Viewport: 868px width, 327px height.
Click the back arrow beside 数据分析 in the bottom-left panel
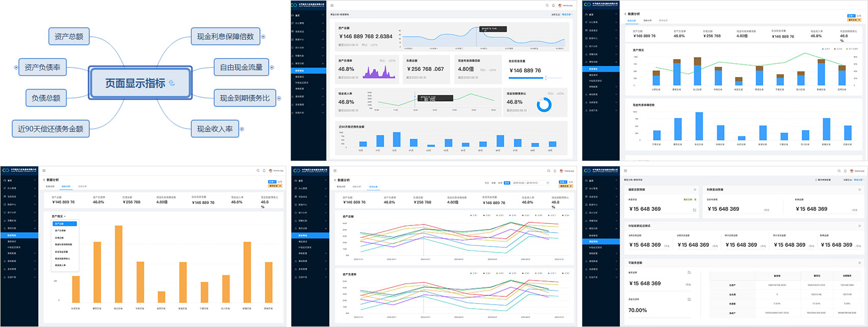[x=44, y=180]
